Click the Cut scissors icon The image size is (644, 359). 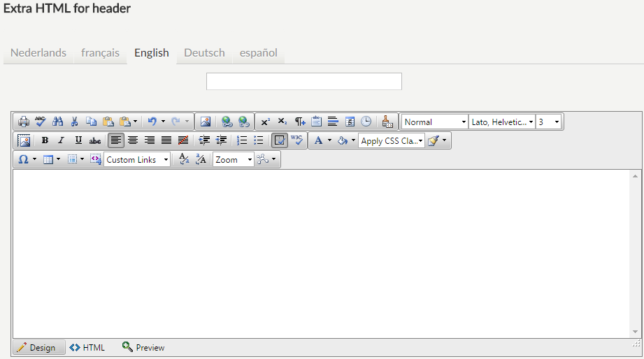[x=74, y=122]
